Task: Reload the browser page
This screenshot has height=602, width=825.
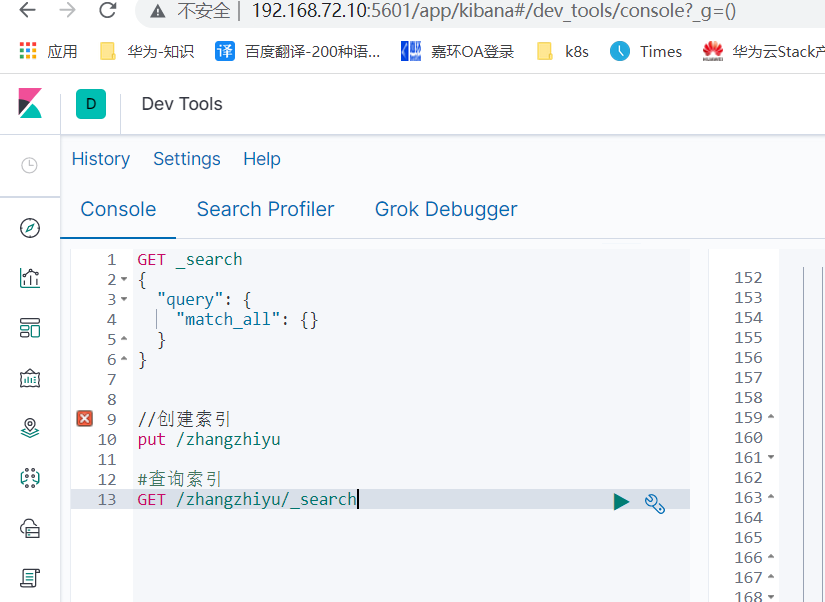Action: (x=108, y=10)
